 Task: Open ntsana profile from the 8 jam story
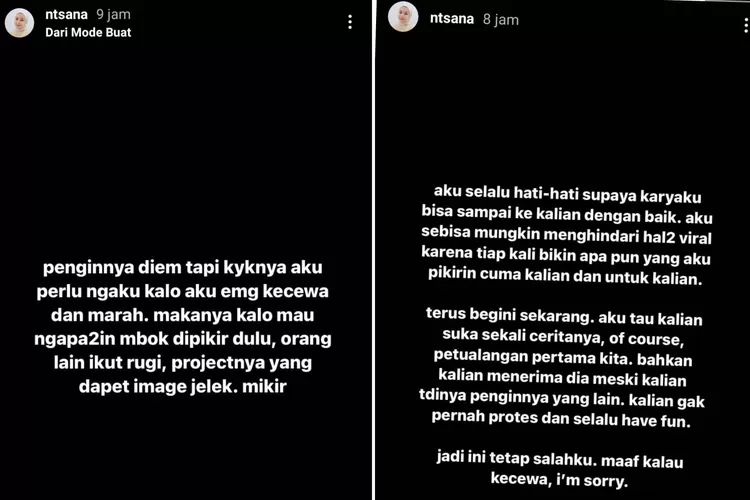(452, 19)
